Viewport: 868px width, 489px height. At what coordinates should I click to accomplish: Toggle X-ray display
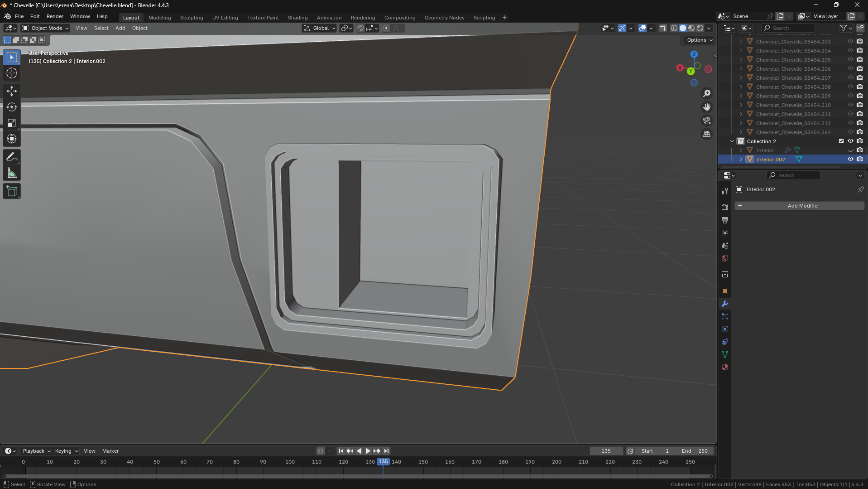(x=662, y=28)
